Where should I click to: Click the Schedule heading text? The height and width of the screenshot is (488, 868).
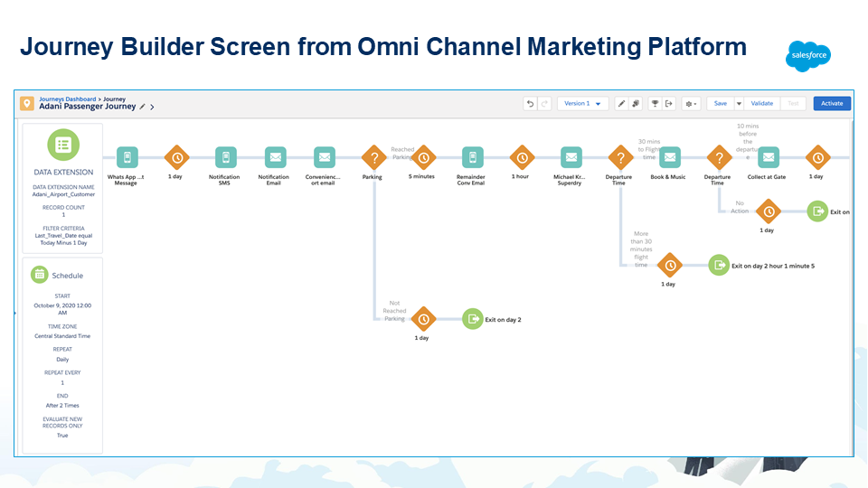(68, 276)
